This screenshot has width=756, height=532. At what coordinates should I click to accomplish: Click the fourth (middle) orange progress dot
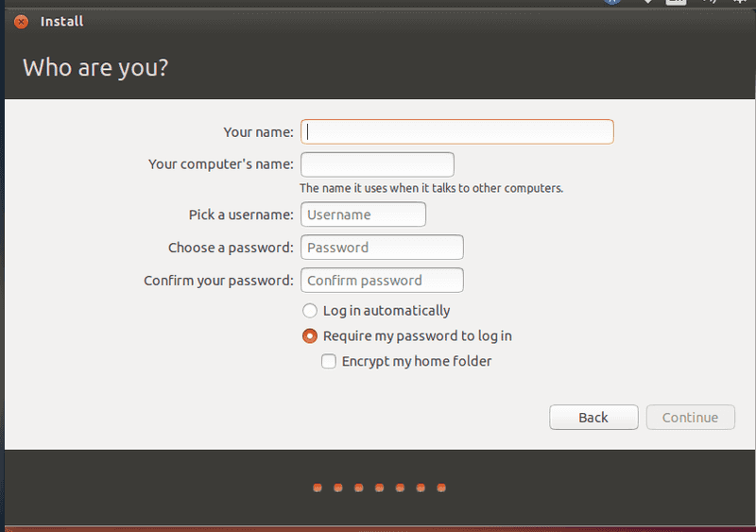(379, 489)
